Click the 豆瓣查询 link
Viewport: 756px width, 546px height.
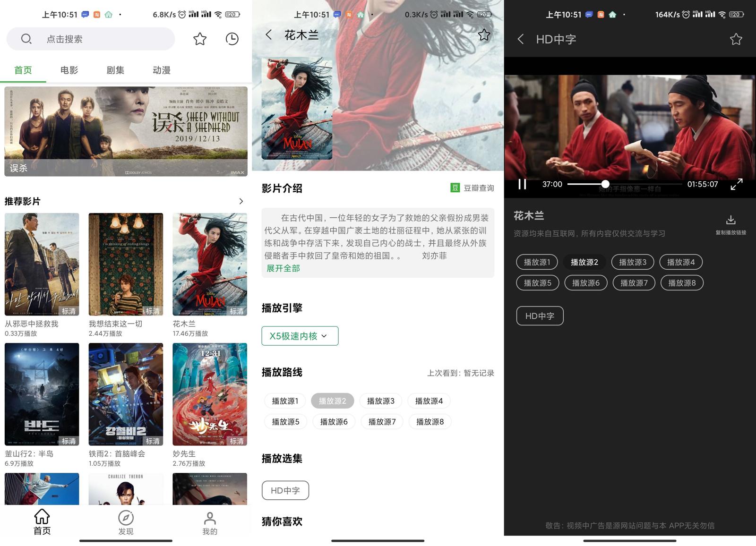[x=472, y=188]
